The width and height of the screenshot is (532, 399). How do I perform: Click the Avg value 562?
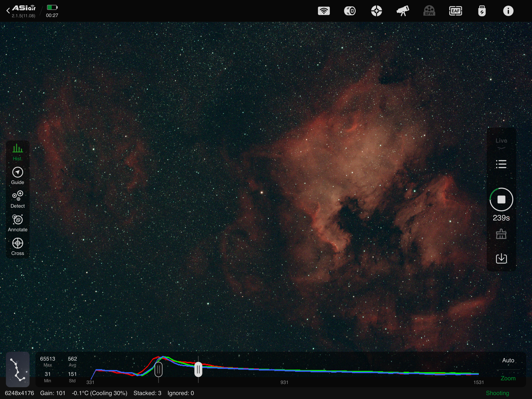point(72,359)
